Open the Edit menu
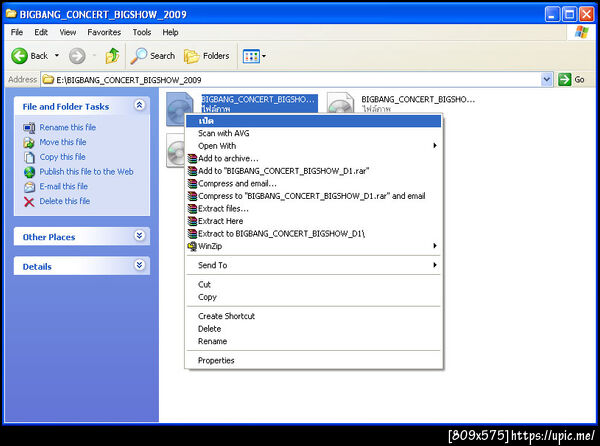Viewport: 600px width, 446px height. click(41, 33)
